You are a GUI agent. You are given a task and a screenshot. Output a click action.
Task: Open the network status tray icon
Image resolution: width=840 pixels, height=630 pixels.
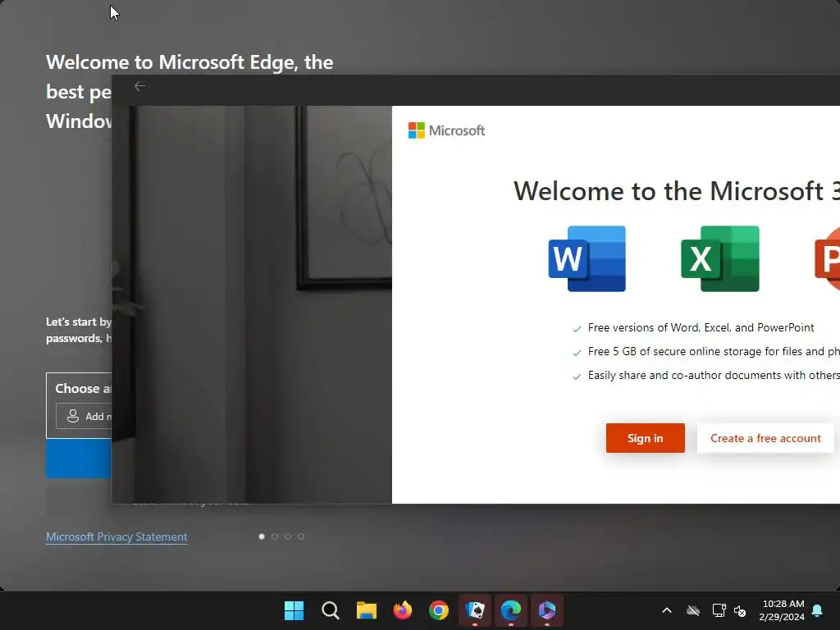click(719, 610)
